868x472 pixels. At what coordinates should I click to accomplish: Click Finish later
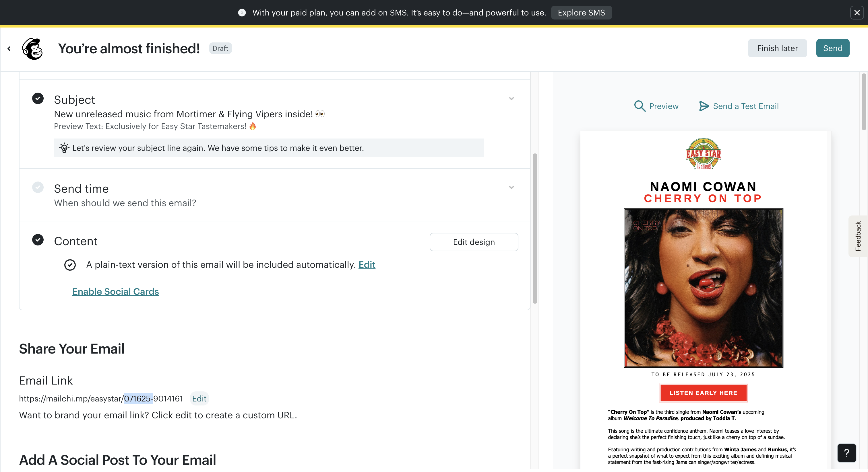coord(777,48)
